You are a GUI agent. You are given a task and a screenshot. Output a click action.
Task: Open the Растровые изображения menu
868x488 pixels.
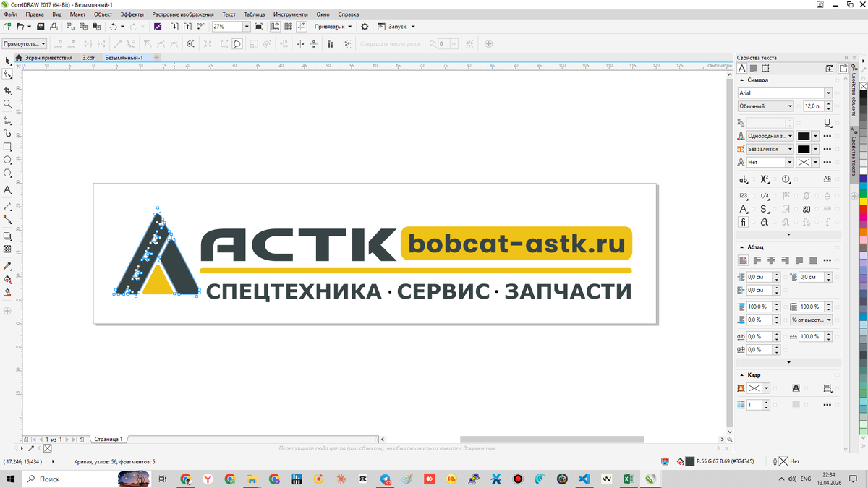183,14
